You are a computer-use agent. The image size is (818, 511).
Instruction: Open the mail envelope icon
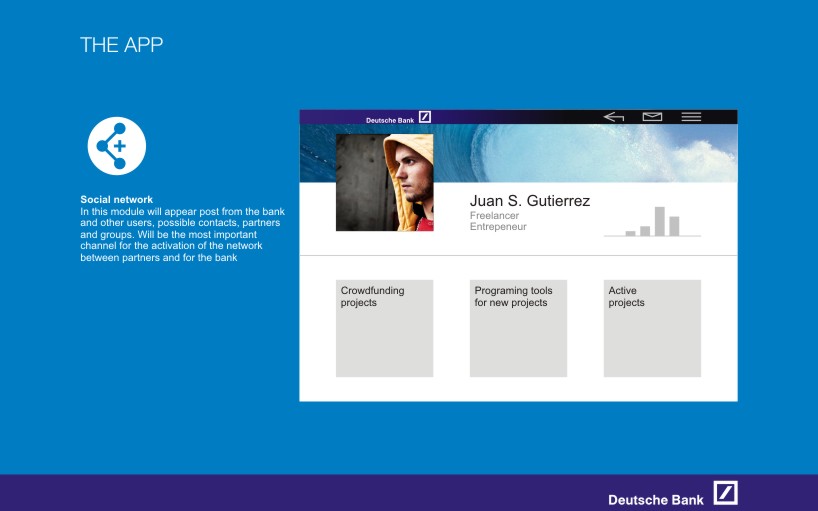click(652, 117)
